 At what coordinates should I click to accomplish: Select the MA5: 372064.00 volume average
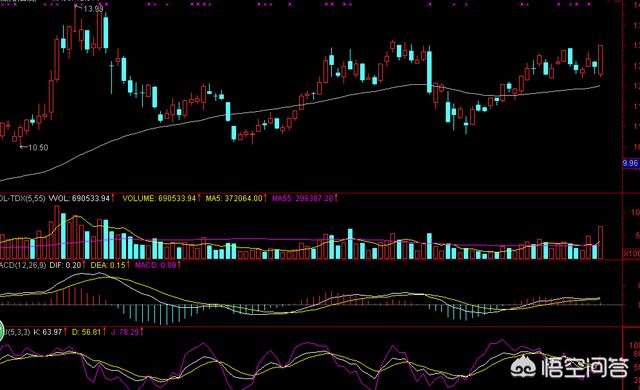pyautogui.click(x=234, y=198)
